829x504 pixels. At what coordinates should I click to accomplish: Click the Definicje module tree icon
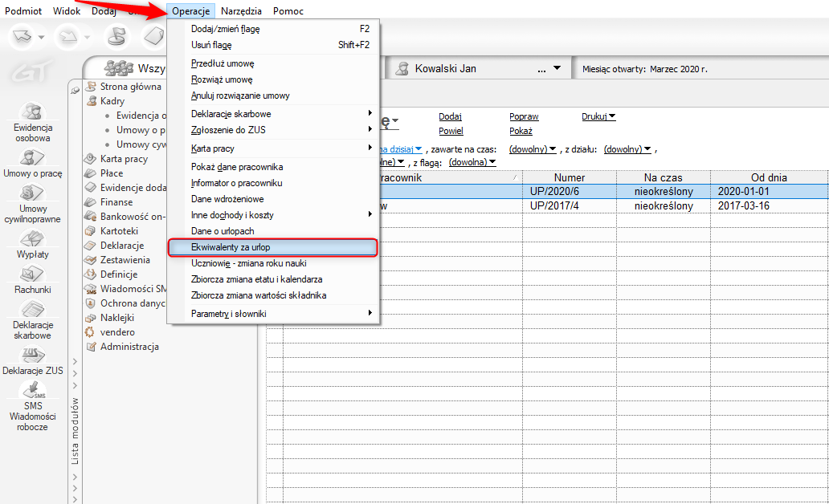tap(91, 274)
